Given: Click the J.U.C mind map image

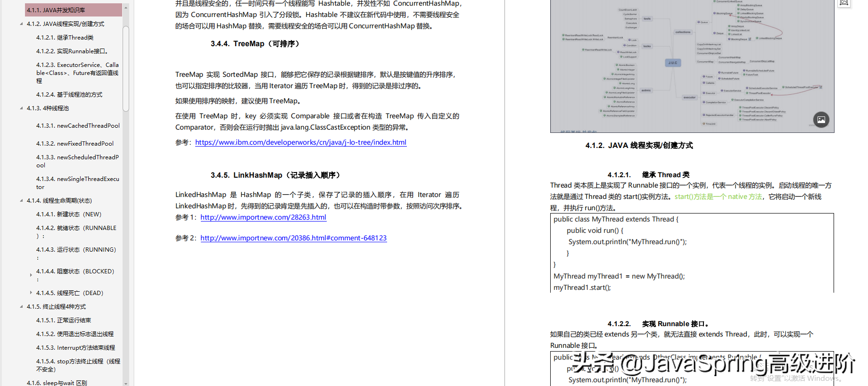Looking at the screenshot, I should (692, 66).
